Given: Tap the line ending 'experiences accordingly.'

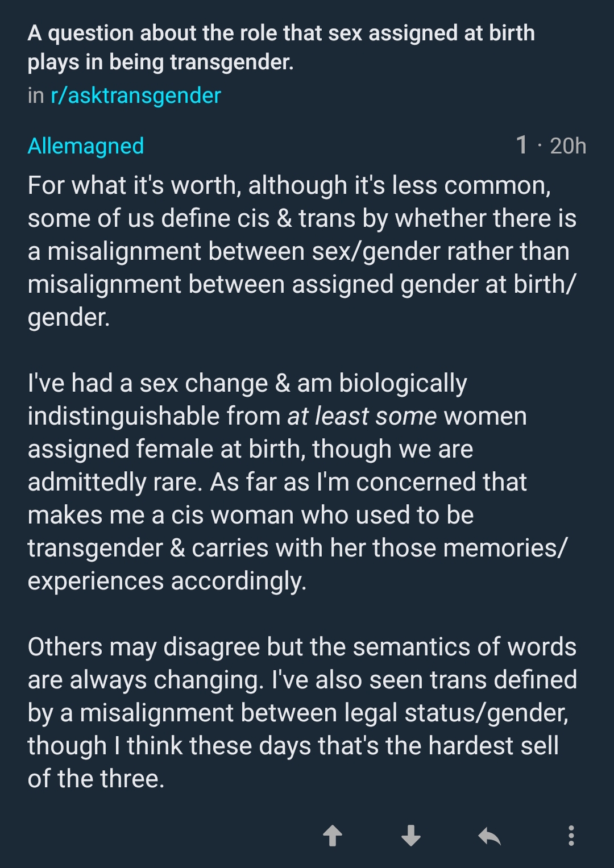Looking at the screenshot, I should pos(167,581).
